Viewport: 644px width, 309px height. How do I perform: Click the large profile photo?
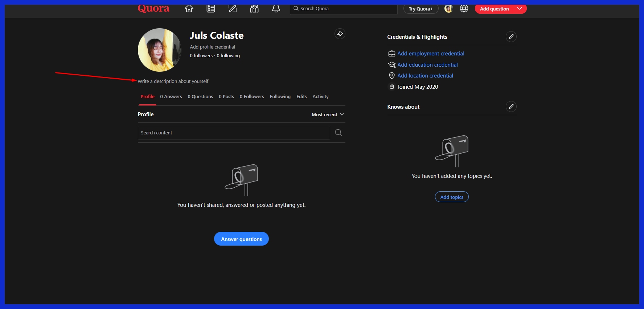[x=159, y=50]
